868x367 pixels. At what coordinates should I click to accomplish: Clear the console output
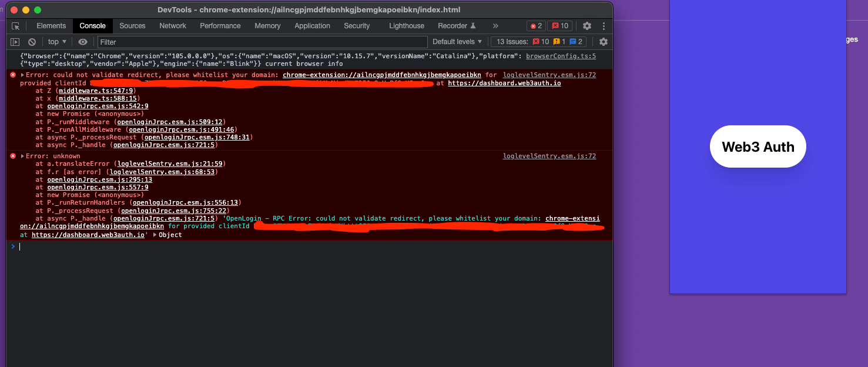[32, 42]
